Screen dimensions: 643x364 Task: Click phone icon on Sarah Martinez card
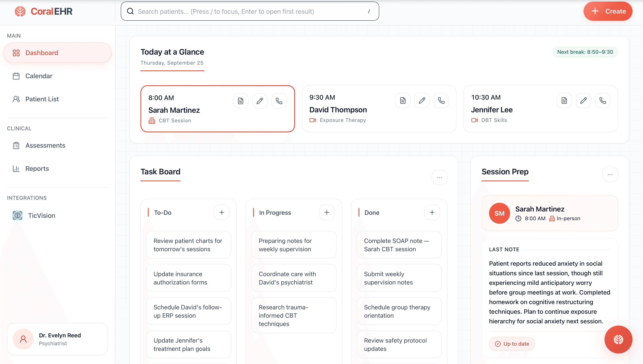[x=279, y=101]
